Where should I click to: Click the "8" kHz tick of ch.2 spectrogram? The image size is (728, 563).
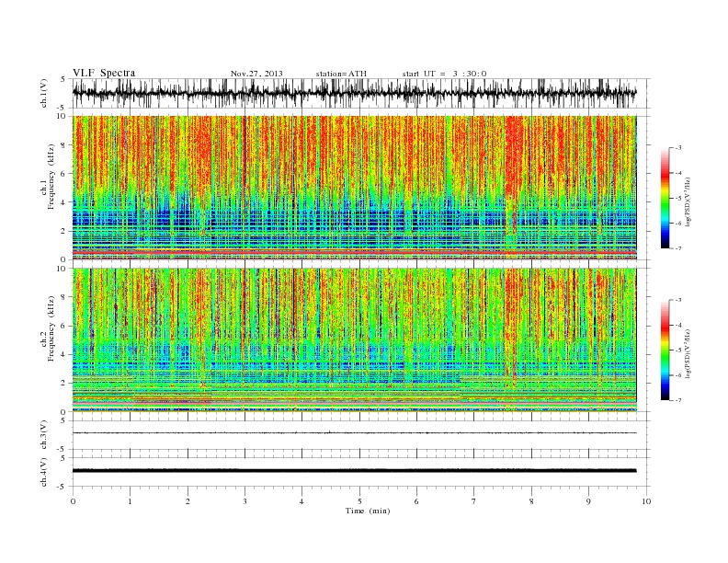coord(63,297)
